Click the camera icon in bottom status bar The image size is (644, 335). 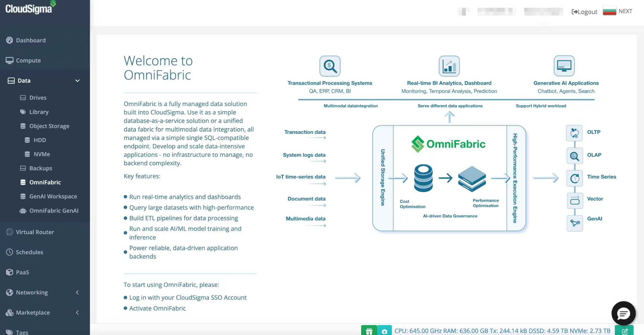[384, 331]
